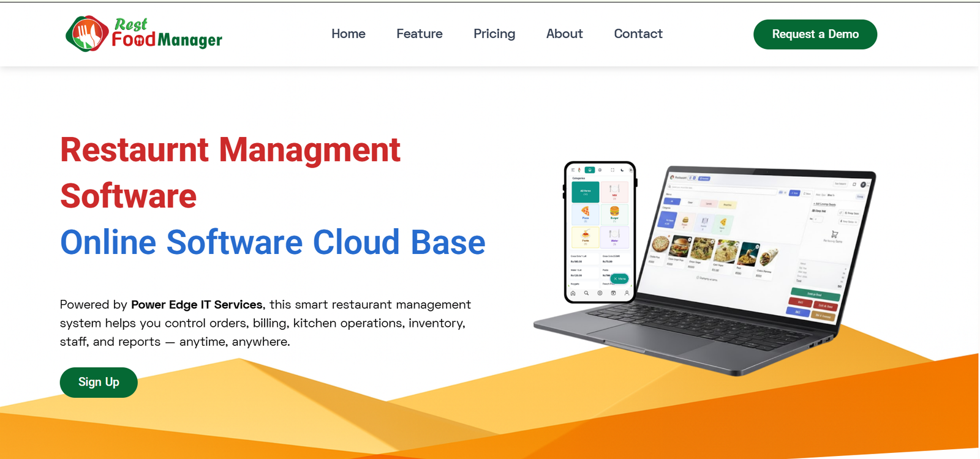980x459 pixels.
Task: Open the Contact page
Action: (x=638, y=34)
